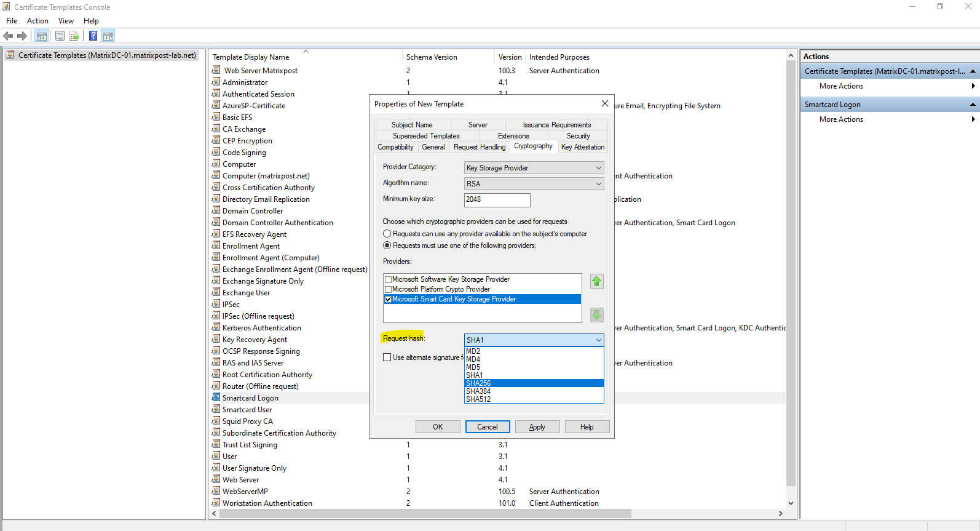Image resolution: width=980 pixels, height=531 pixels.
Task: Go back using the toolbar back arrow
Action: tap(9, 36)
